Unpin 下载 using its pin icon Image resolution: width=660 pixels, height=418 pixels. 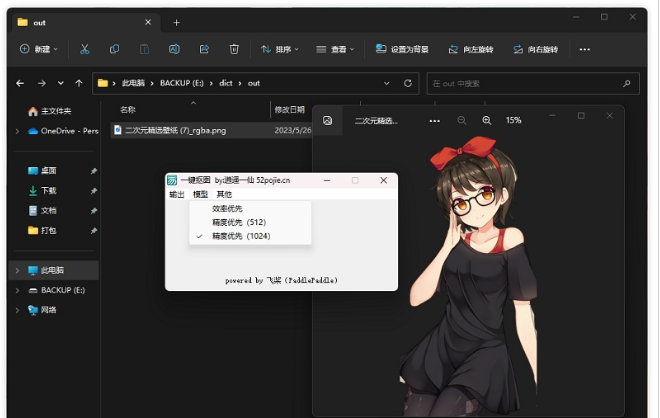94,191
